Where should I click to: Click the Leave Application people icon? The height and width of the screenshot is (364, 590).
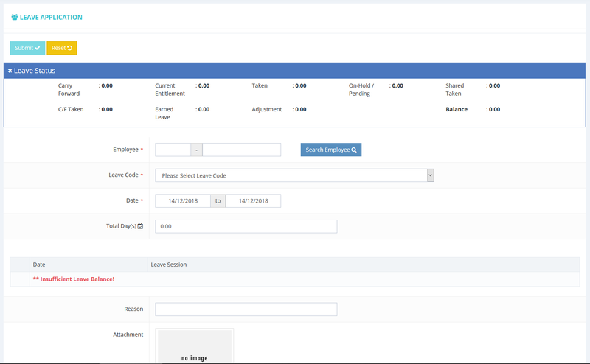click(x=15, y=17)
